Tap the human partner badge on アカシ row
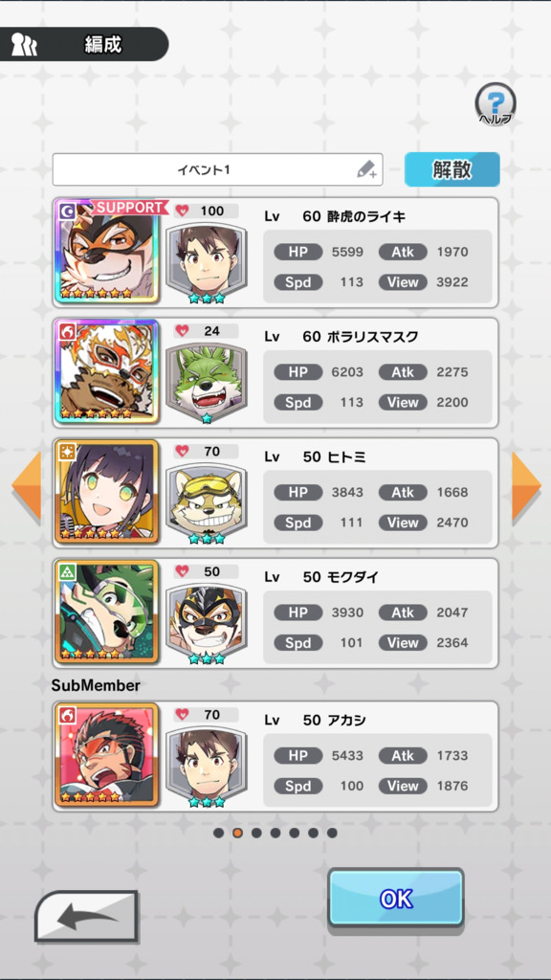The height and width of the screenshot is (980, 551). pos(207,766)
